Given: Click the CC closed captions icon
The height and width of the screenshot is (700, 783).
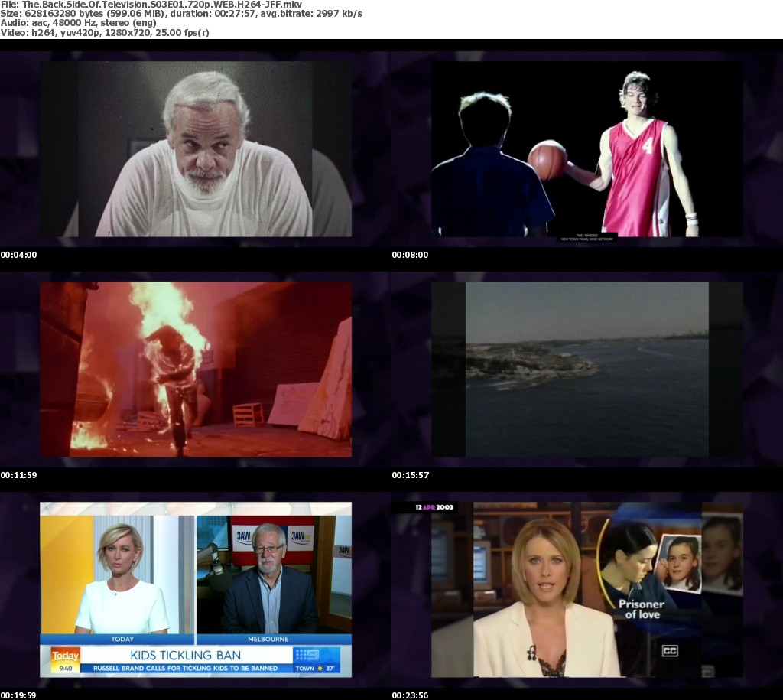Looking at the screenshot, I should (x=669, y=650).
